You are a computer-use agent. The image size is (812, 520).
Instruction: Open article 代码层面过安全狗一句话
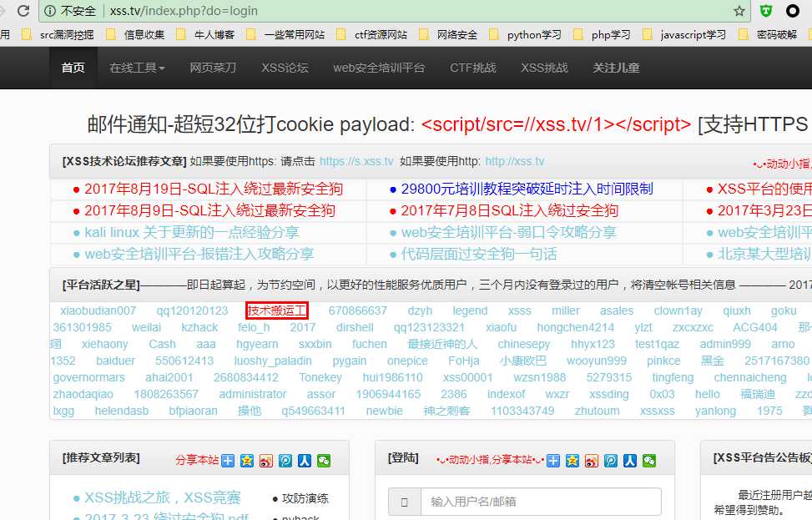[479, 255]
